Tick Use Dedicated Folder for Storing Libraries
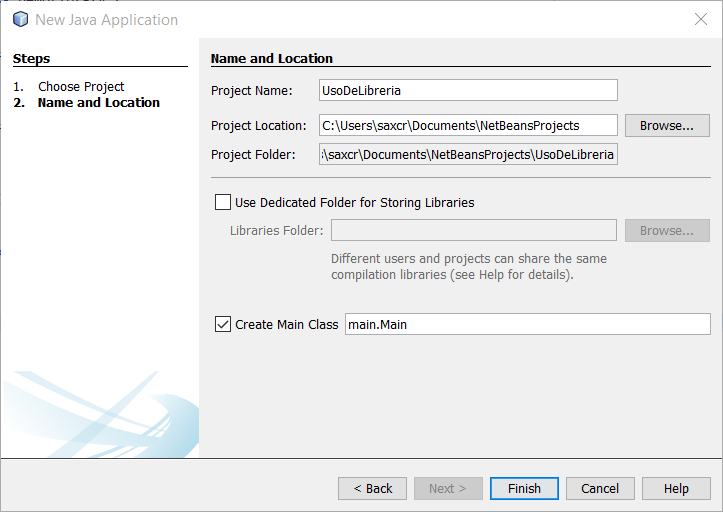 click(x=223, y=202)
